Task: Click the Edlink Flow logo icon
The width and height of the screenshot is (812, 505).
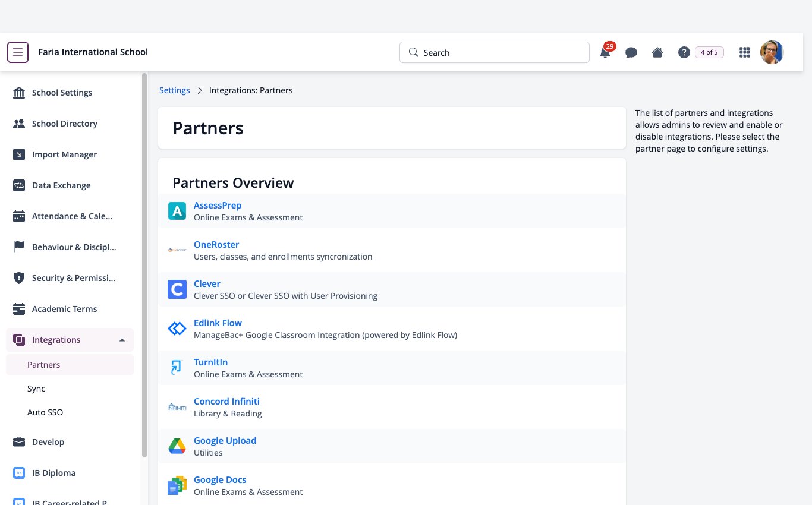Action: click(177, 329)
